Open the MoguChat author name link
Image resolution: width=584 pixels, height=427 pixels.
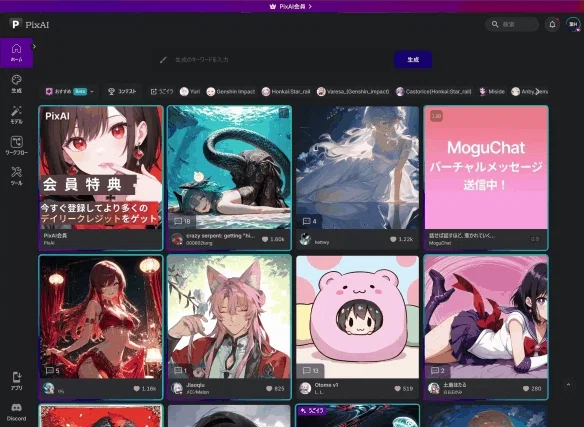point(440,243)
